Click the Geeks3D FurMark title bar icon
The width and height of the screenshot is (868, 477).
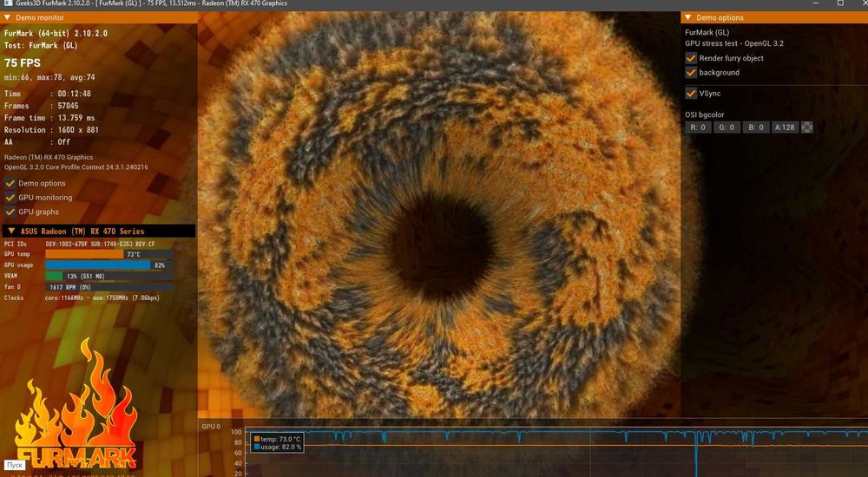click(x=7, y=3)
